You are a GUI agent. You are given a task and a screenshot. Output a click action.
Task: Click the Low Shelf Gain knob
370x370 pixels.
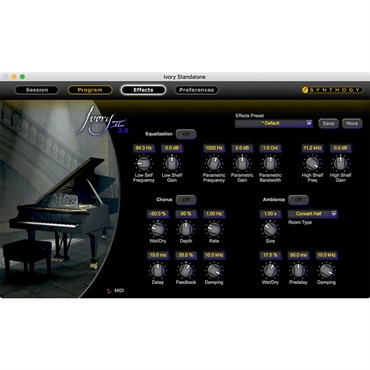[172, 163]
